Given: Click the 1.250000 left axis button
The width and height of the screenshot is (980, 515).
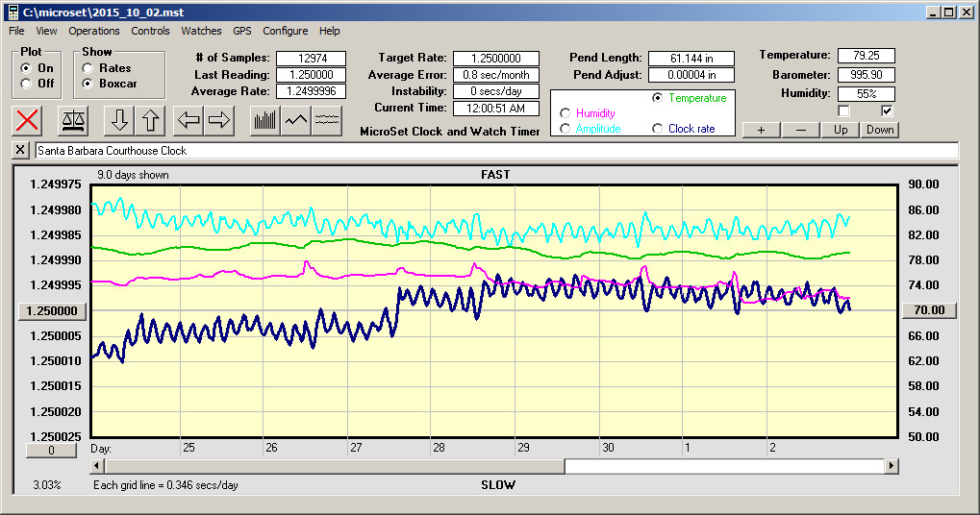Looking at the screenshot, I should point(53,311).
